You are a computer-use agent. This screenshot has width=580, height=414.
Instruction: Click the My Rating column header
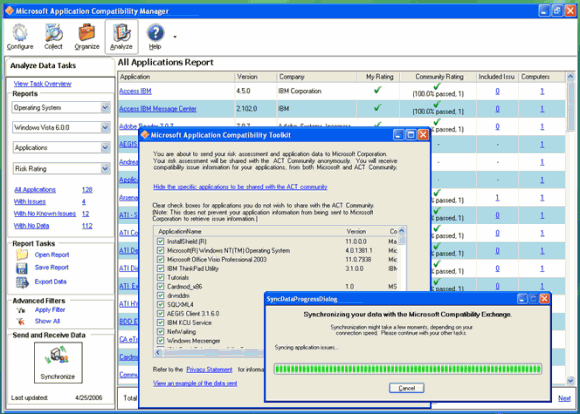[x=378, y=77]
